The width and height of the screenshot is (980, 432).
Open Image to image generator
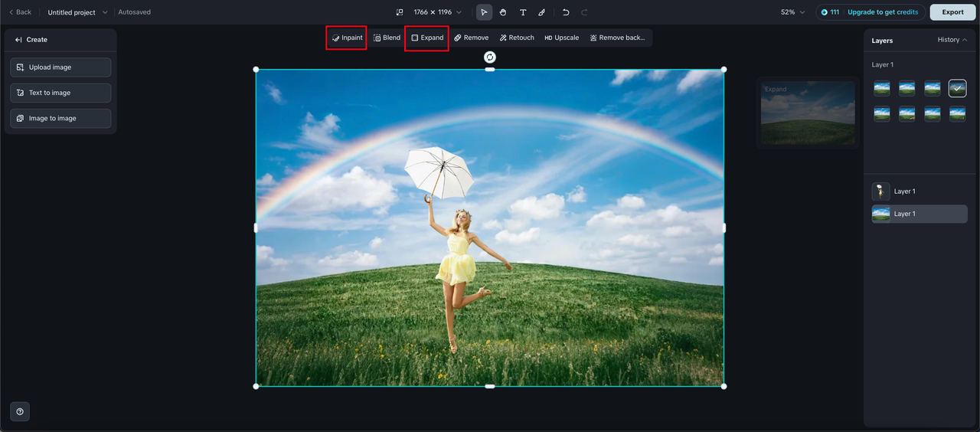tap(60, 118)
